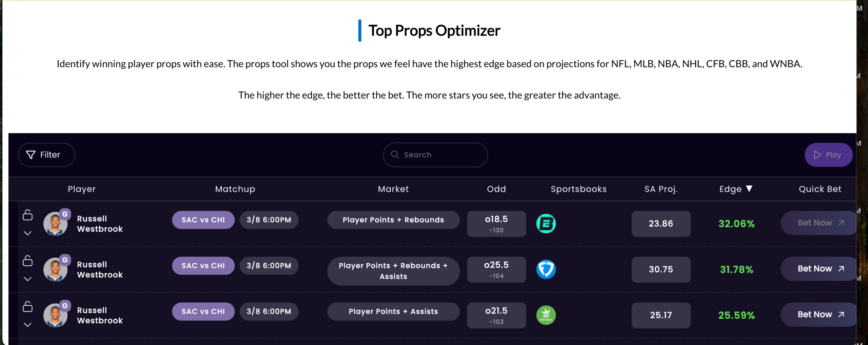Viewport: 868px width, 345px height.
Task: Click the FanDuel sportsbook icon
Action: point(546,269)
